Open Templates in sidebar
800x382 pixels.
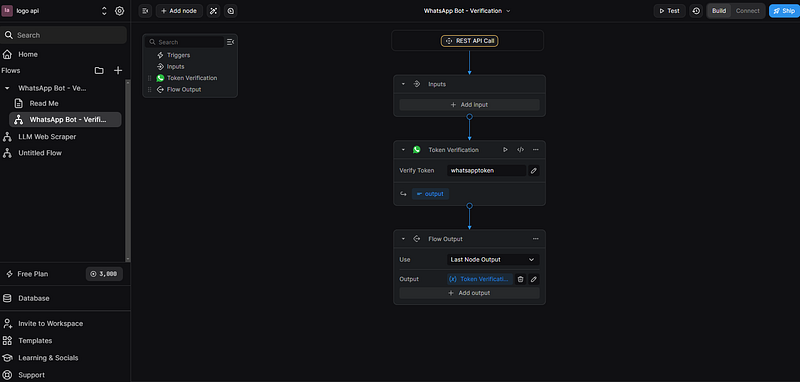tap(35, 341)
